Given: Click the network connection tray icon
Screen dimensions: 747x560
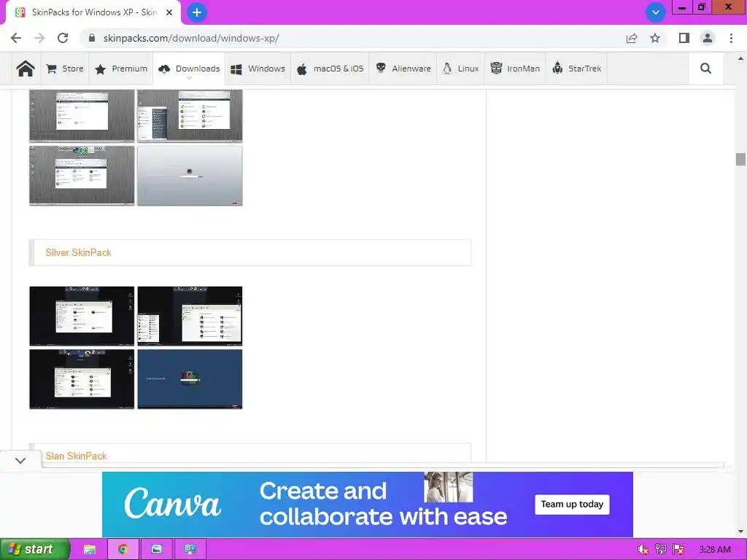Looking at the screenshot, I should 661,550.
